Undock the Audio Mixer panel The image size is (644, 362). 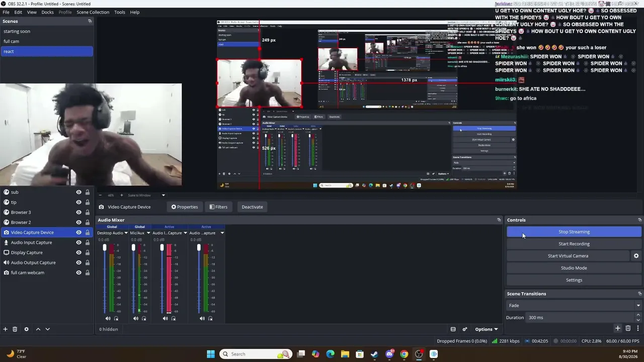pyautogui.click(x=499, y=220)
